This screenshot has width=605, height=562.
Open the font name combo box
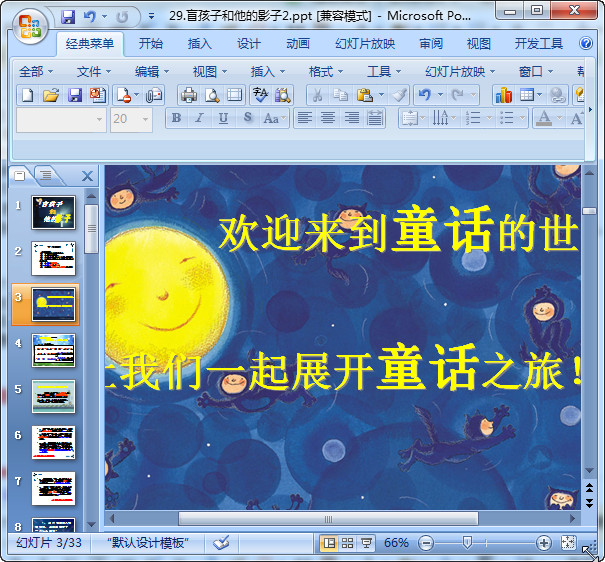point(61,120)
